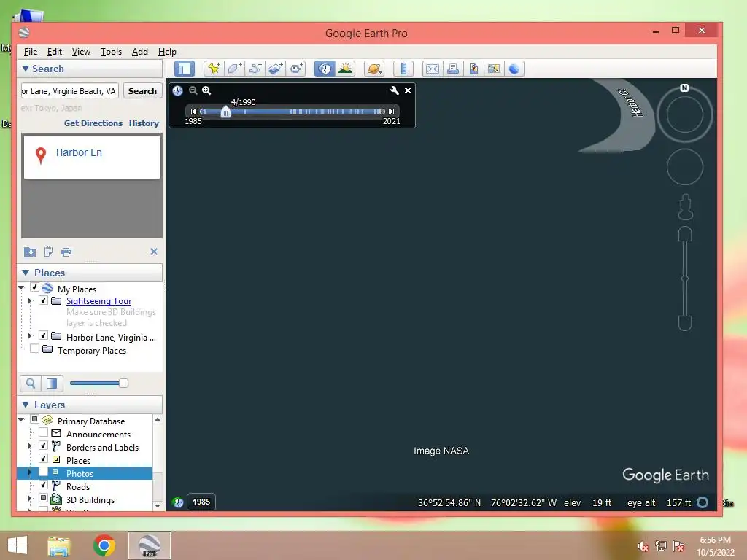This screenshot has height=560, width=747.
Task: Open the Tools menu
Action: 111,52
